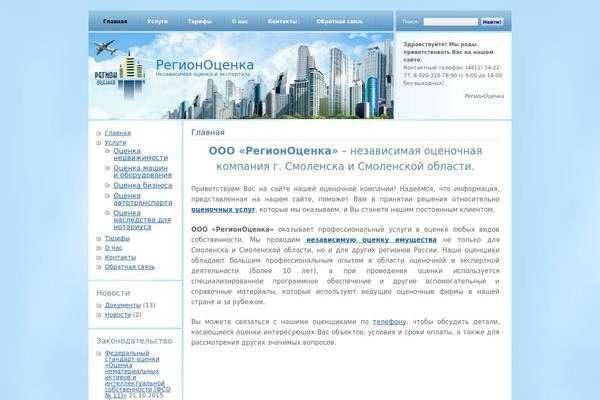Open the Контакты item in top navigation
The image size is (600, 400).
(282, 21)
